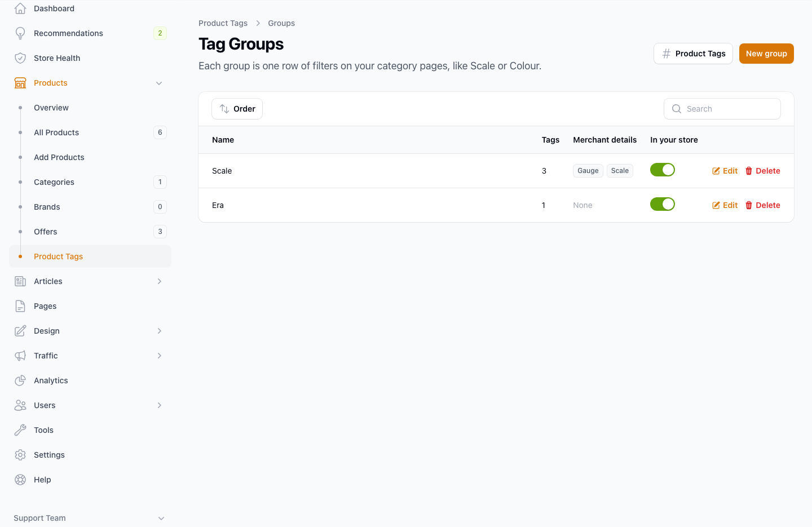The image size is (812, 527).
Task: Click the Tools wrench icon
Action: 20,430
